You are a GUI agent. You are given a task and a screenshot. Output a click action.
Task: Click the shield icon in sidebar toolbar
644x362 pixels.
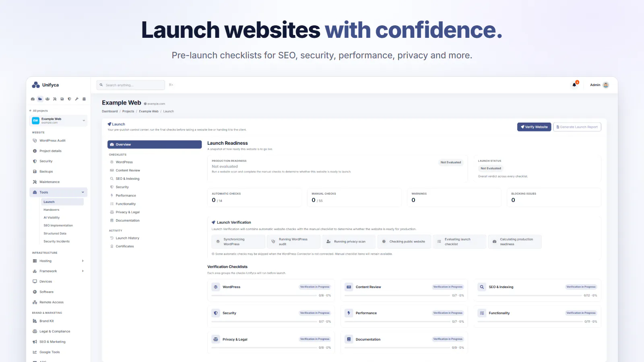69,99
